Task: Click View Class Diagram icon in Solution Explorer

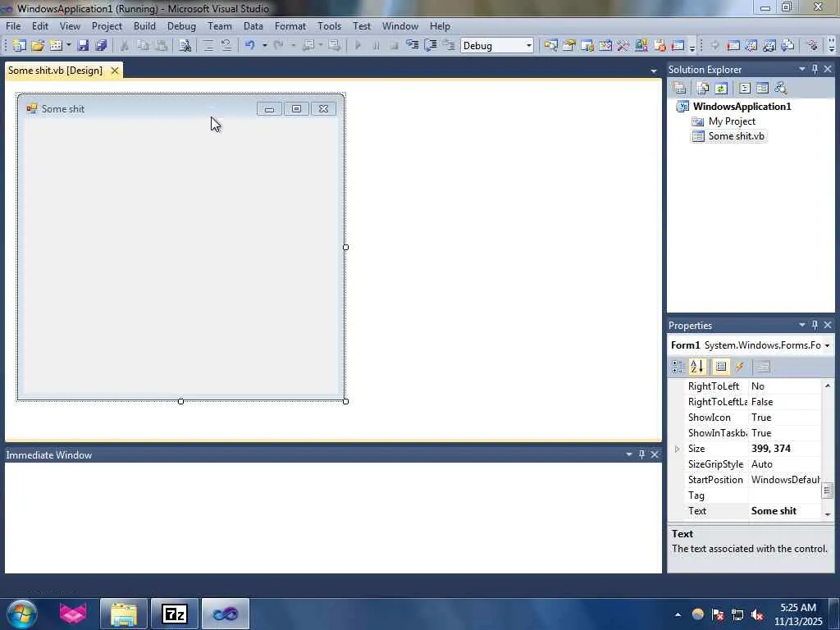Action: click(x=781, y=88)
